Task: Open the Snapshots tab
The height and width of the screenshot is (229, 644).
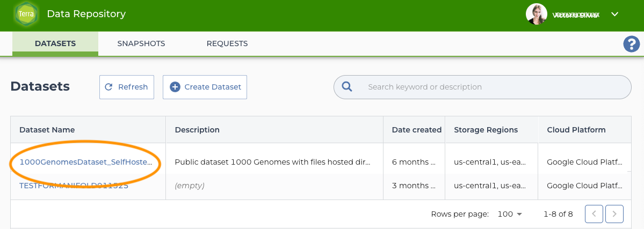Action: 141,43
